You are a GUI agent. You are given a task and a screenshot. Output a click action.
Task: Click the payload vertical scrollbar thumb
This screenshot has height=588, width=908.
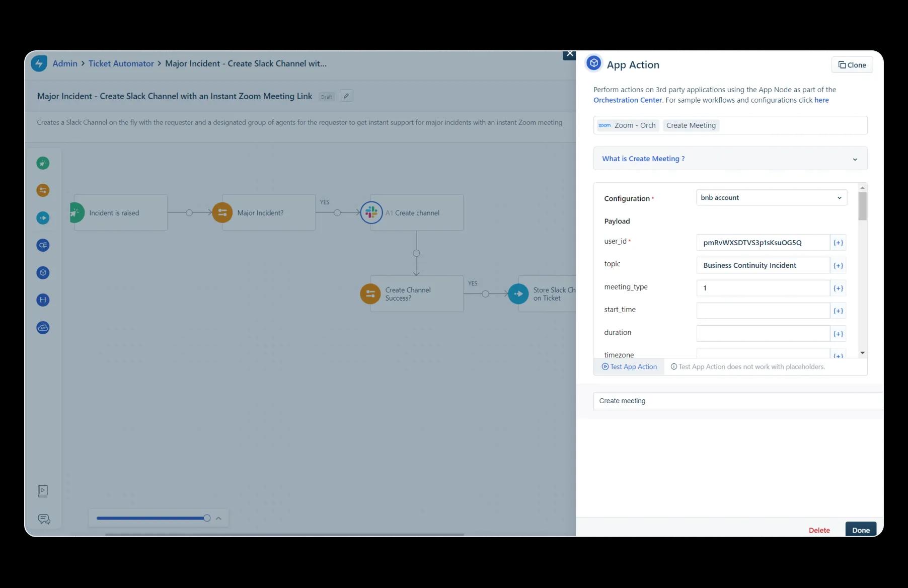(863, 206)
